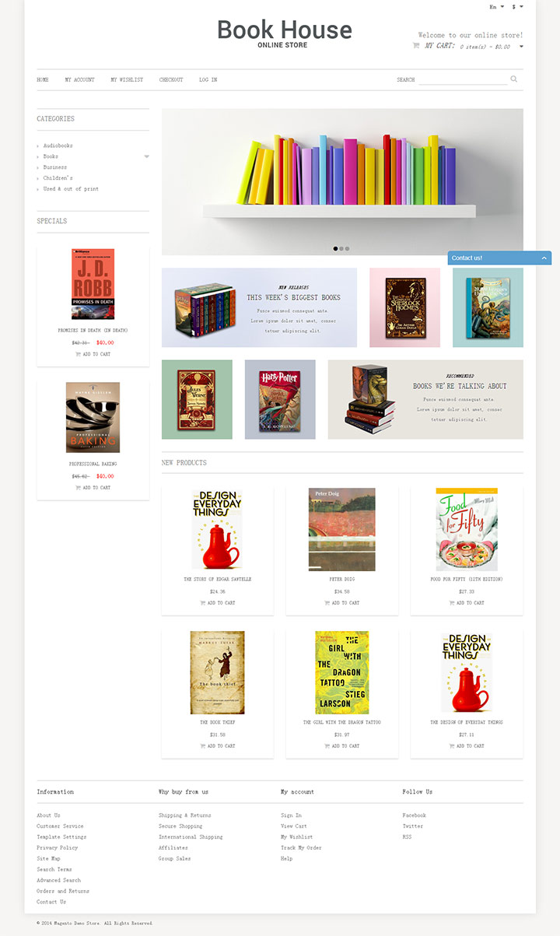Open the En language dropdown
This screenshot has height=936, width=560.
(496, 6)
